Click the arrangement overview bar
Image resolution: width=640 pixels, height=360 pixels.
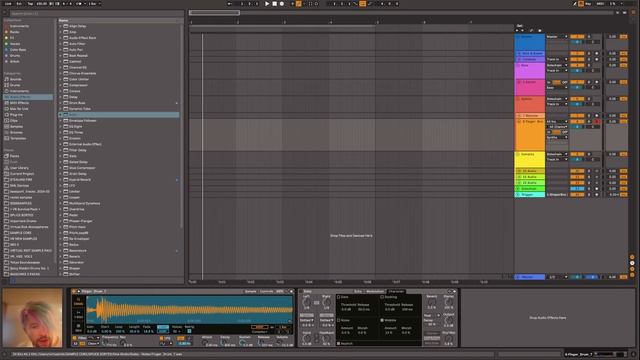click(x=402, y=13)
